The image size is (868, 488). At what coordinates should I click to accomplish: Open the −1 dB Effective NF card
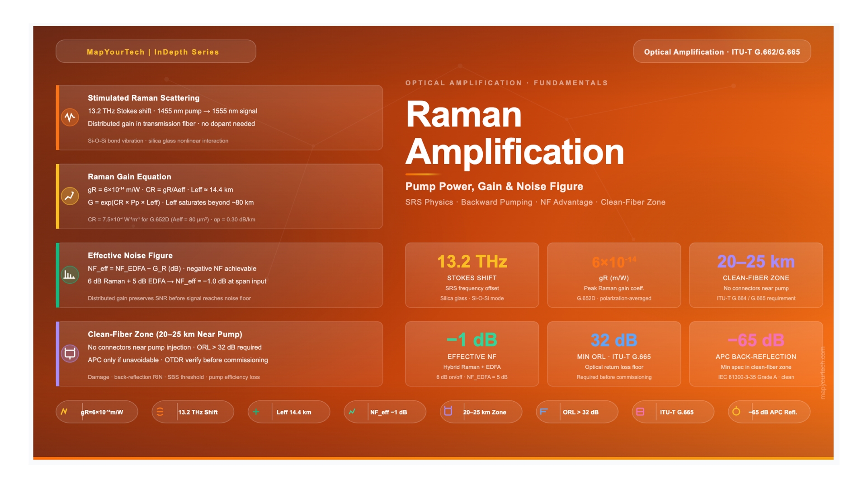click(472, 354)
